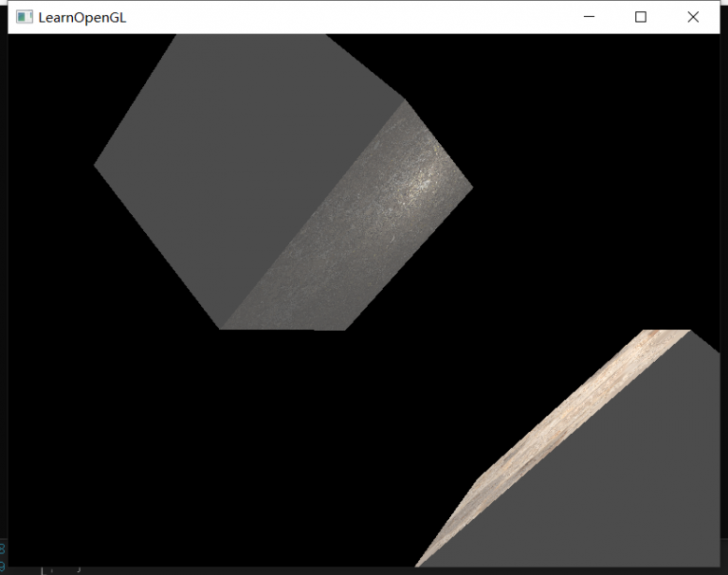Click black background in the bottom-left viewport area
This screenshot has width=728, height=575.
pos(142,474)
